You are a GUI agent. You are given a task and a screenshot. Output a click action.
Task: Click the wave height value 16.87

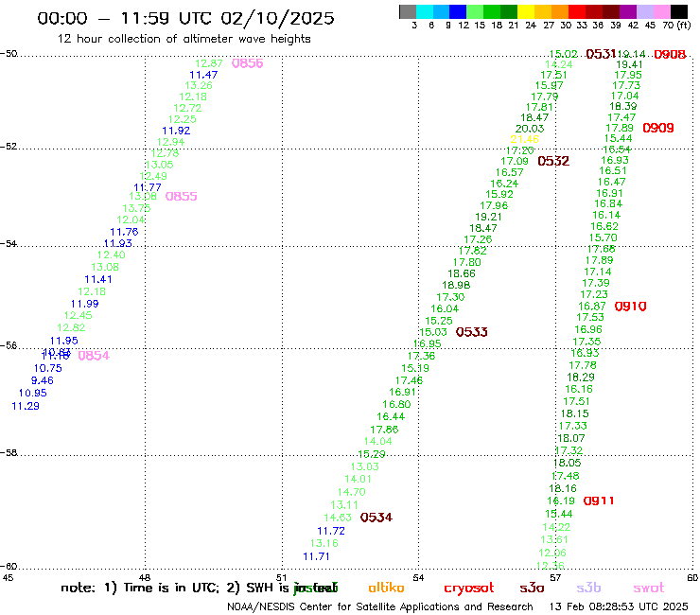click(592, 307)
